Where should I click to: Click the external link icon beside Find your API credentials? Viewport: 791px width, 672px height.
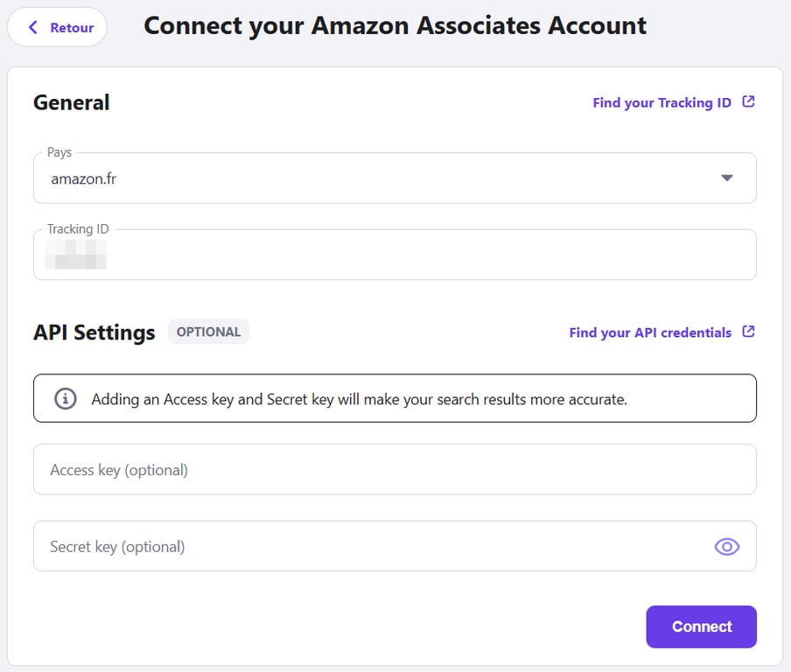click(x=749, y=332)
